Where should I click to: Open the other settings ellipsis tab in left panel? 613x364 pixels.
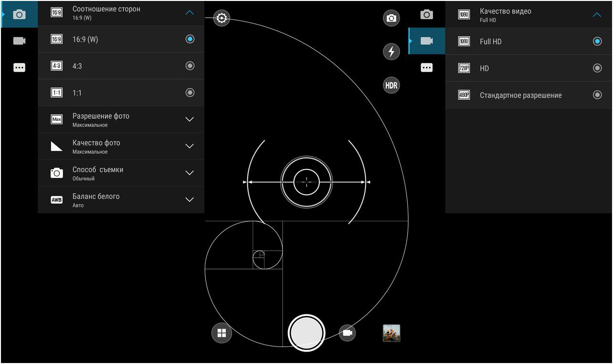coord(19,68)
